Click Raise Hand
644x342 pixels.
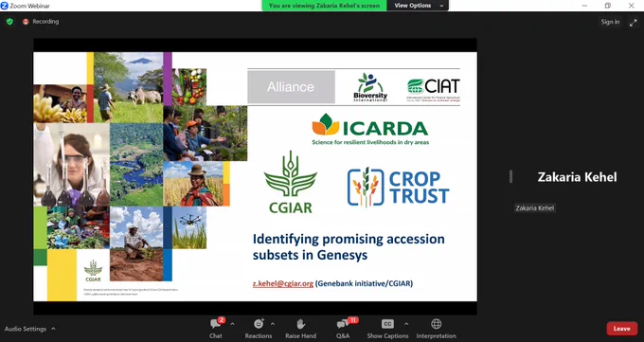pyautogui.click(x=300, y=329)
